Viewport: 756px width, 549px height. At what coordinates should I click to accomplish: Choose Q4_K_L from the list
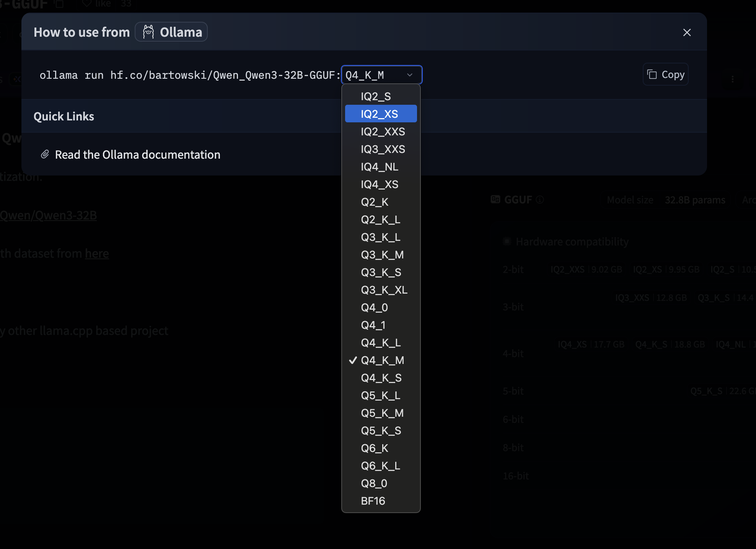(x=381, y=343)
